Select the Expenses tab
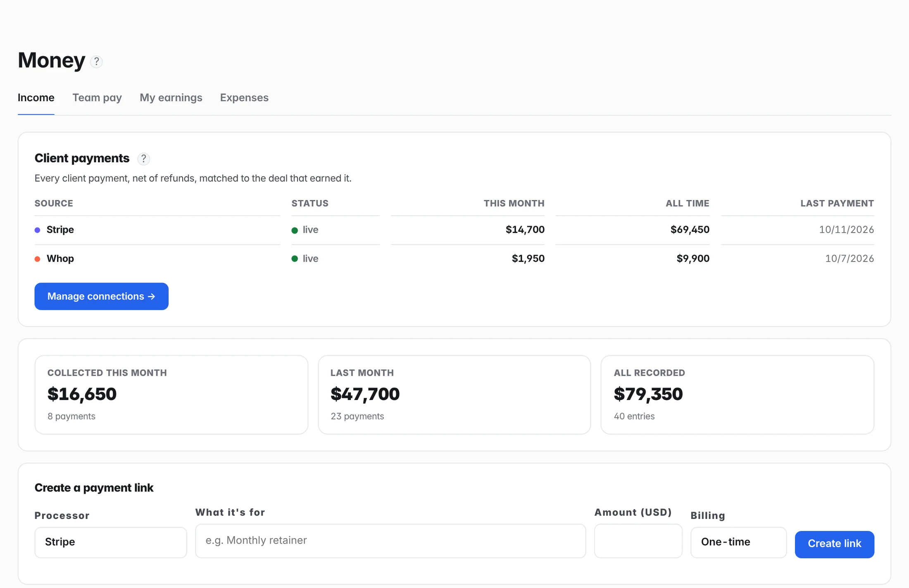 pyautogui.click(x=244, y=98)
